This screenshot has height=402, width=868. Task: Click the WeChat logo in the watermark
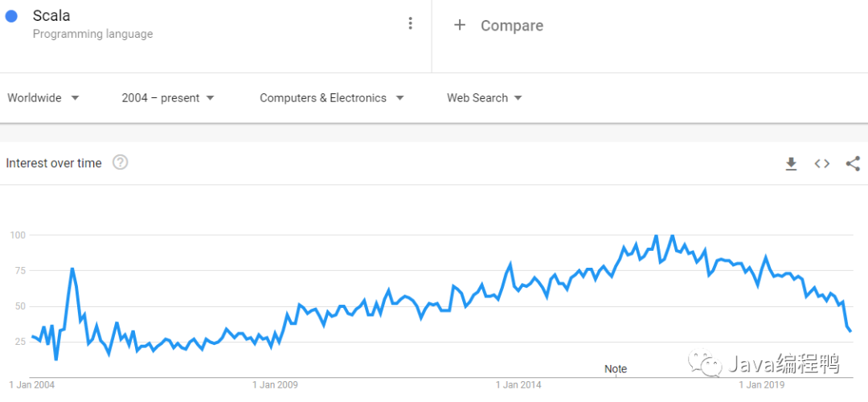point(711,366)
